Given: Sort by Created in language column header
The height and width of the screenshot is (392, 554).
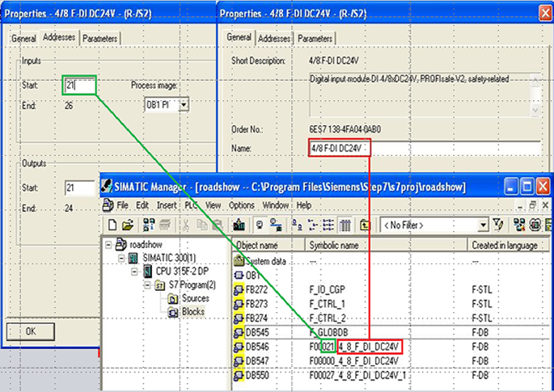Looking at the screenshot, I should pyautogui.click(x=509, y=245).
